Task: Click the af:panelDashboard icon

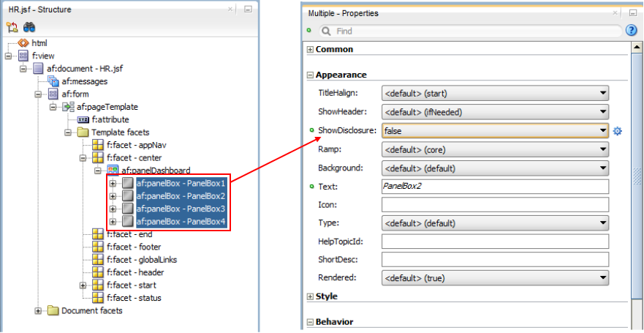Action: (x=113, y=171)
